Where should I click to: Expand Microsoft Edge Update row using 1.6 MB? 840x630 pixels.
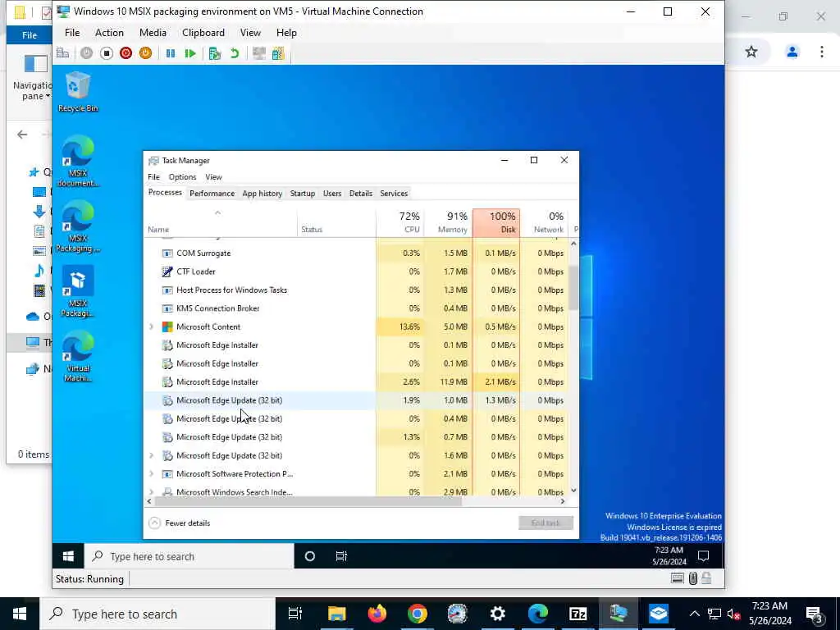pos(151,455)
